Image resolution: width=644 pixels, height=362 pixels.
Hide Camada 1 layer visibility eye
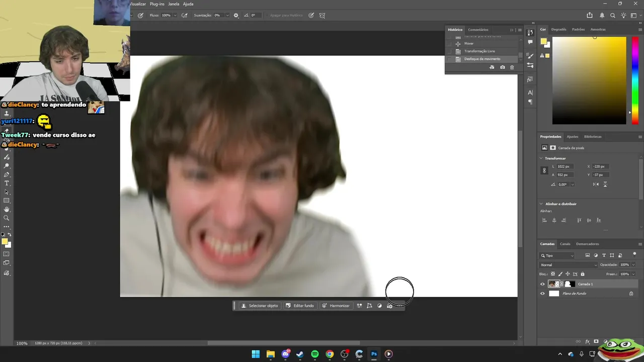tap(542, 284)
